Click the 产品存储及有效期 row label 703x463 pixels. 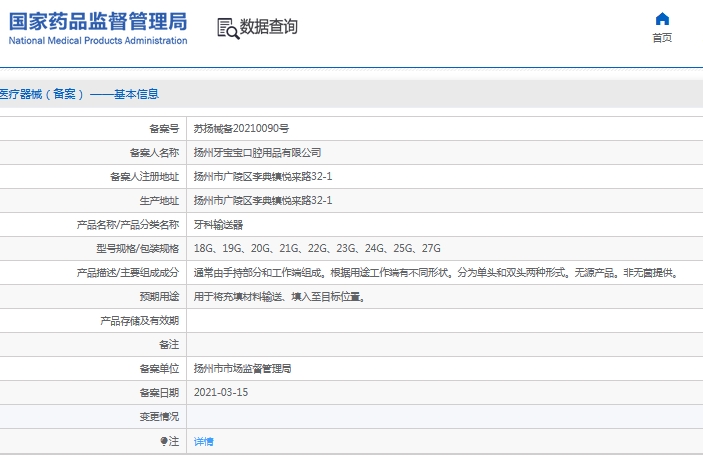[x=139, y=320]
